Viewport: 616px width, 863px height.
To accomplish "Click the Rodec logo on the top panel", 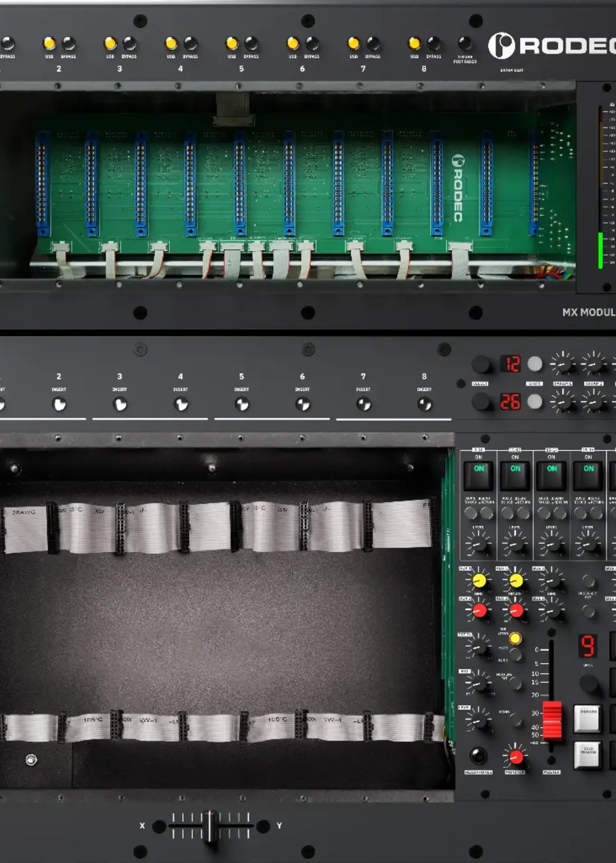I will pyautogui.click(x=552, y=46).
